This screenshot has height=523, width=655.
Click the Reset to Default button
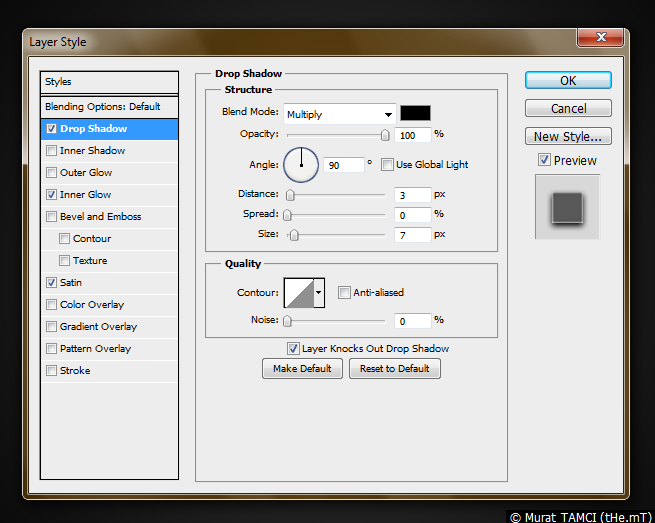394,368
